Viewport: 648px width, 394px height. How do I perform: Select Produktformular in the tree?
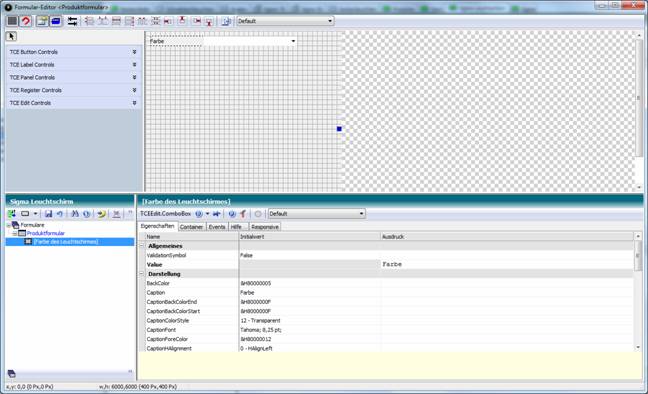pos(45,233)
